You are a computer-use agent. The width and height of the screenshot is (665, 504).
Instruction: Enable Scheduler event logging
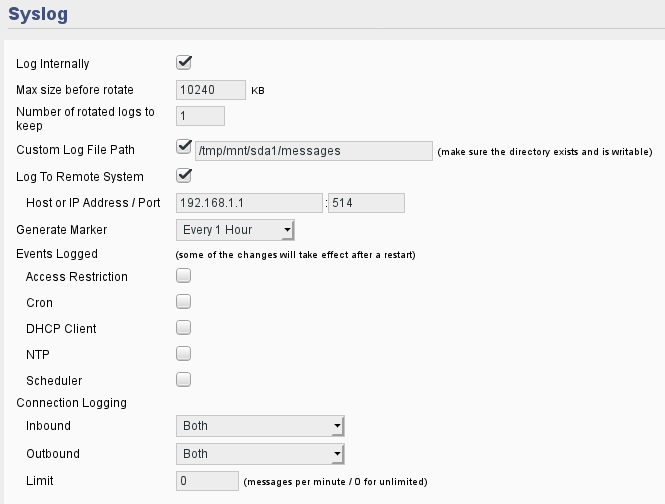(x=184, y=379)
